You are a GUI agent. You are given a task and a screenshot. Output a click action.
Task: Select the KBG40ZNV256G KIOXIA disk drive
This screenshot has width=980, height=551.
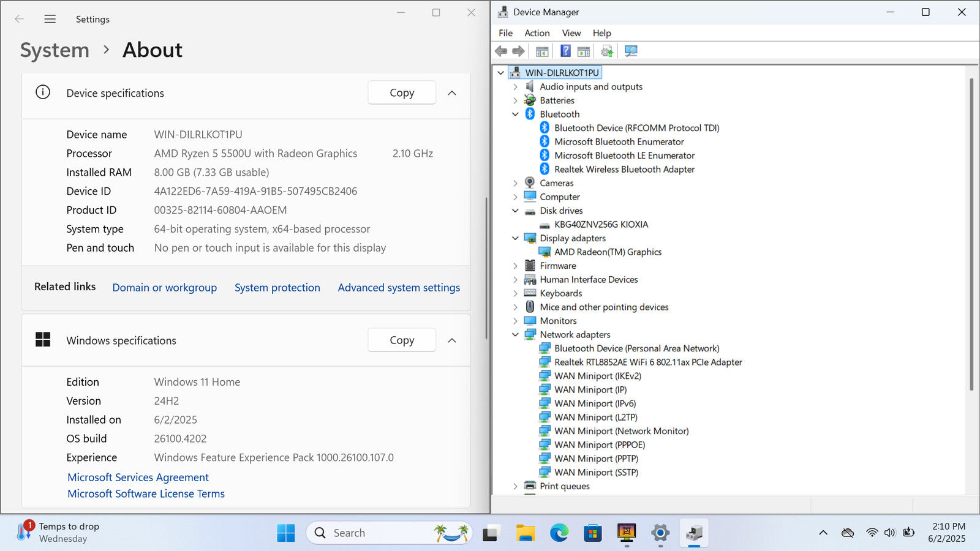601,224
